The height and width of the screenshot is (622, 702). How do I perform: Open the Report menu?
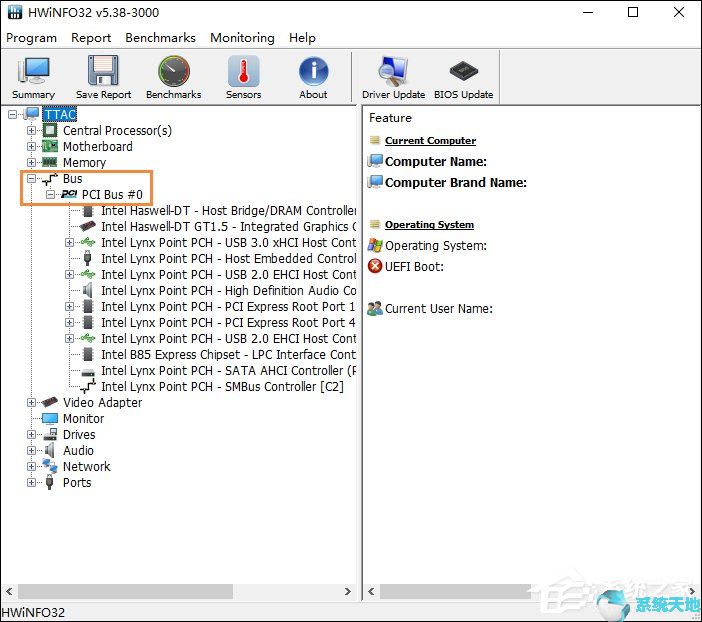[x=91, y=38]
